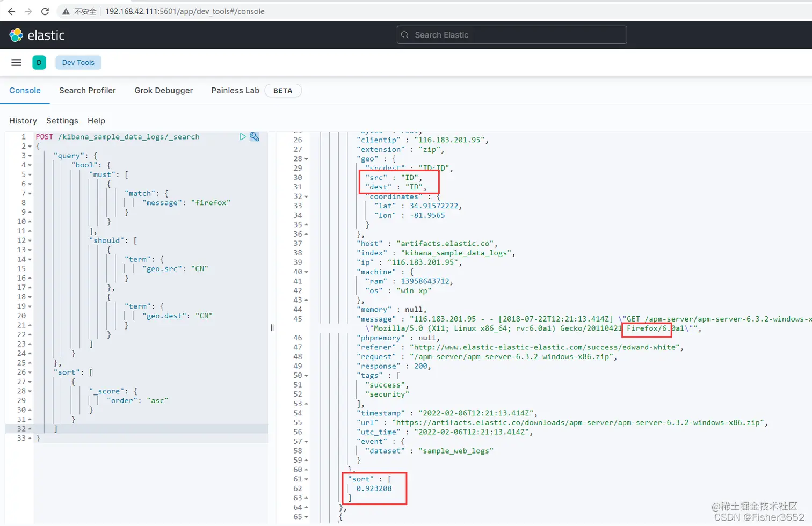This screenshot has height=526, width=812.
Task: Click the "host" artifacts.elastic.co line
Action: [427, 244]
